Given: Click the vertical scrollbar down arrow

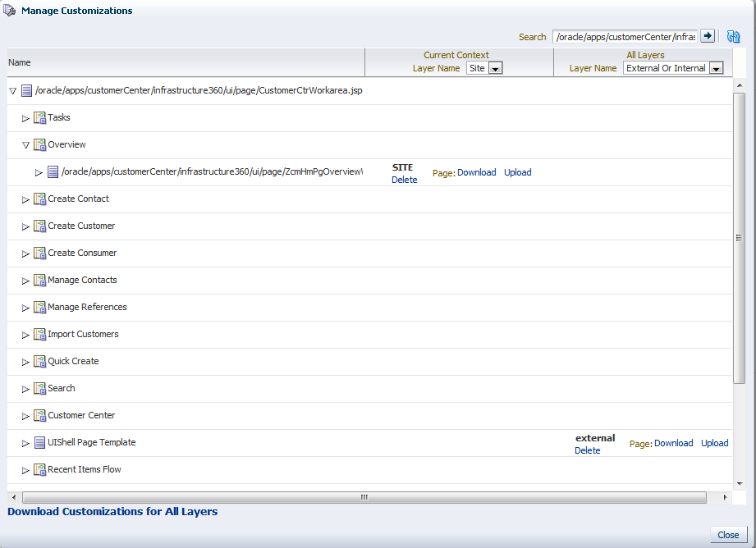Looking at the screenshot, I should [739, 484].
